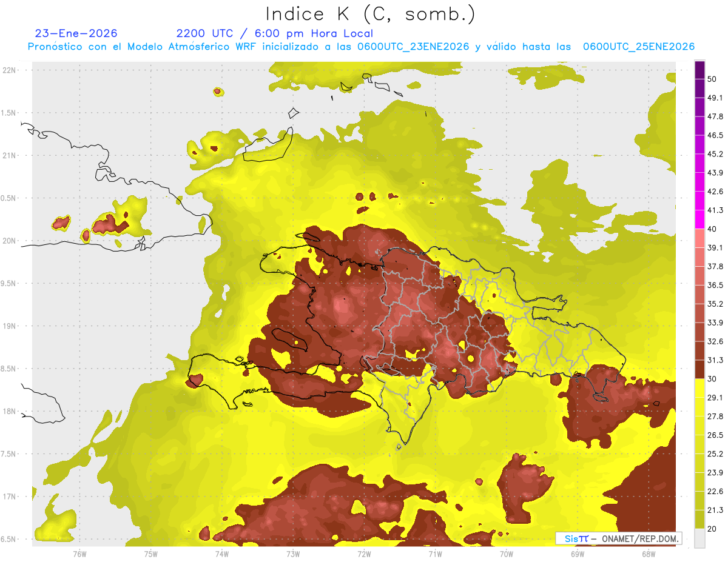This screenshot has width=728, height=562.
Task: Click the 'Pronóstico con el Modelo Atmosferico WRF' text
Action: 143,47
